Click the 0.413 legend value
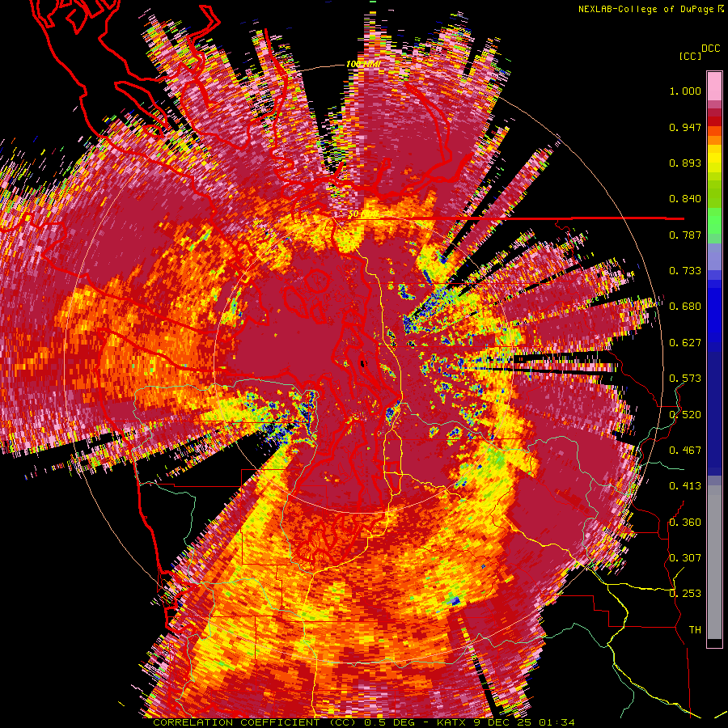Image resolution: width=728 pixels, height=728 pixels. pos(685,486)
